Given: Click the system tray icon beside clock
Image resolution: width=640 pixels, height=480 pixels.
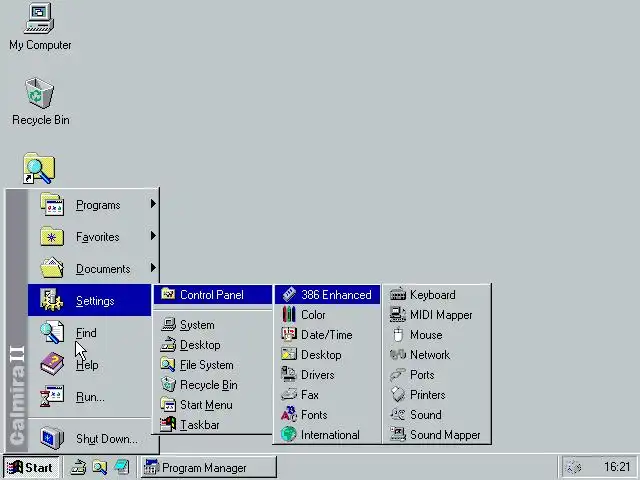Looking at the screenshot, I should pos(574,467).
